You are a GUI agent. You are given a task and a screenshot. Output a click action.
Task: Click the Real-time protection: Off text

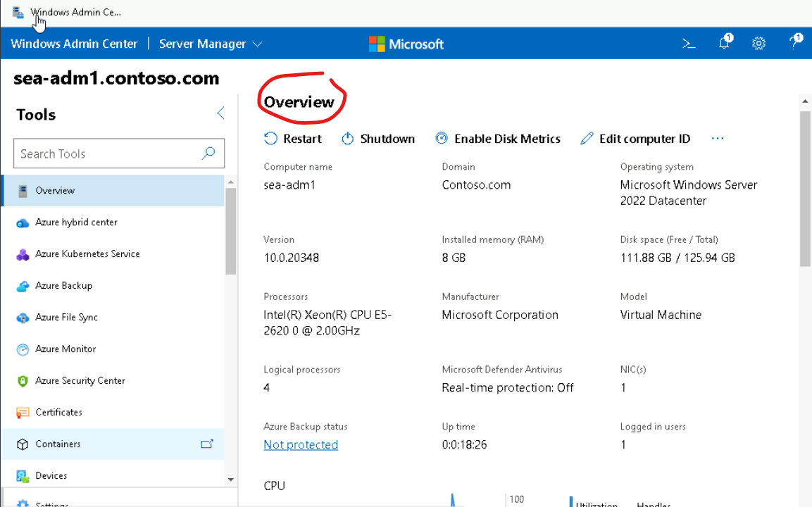tap(508, 387)
